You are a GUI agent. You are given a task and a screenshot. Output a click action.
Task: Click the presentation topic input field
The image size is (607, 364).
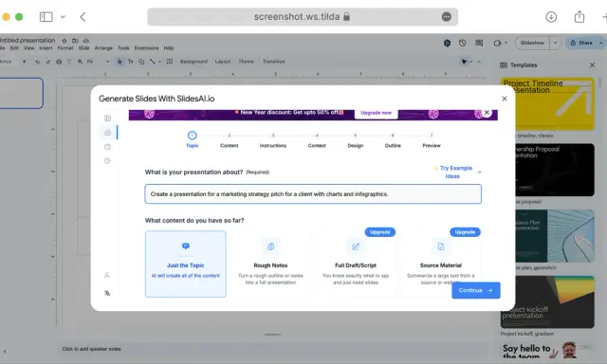coord(313,193)
